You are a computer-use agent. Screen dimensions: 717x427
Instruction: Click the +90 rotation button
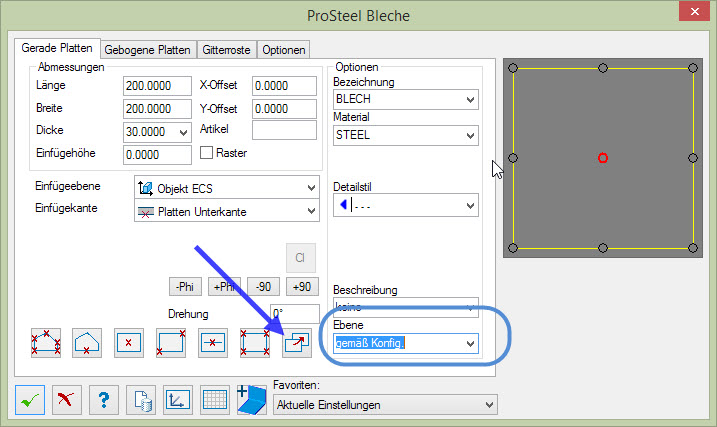302,287
